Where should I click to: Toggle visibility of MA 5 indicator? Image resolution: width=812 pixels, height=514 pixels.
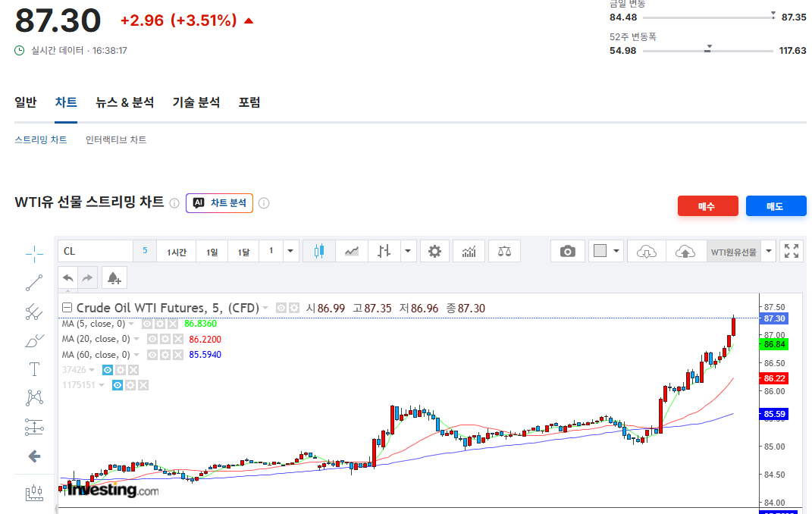coord(147,324)
